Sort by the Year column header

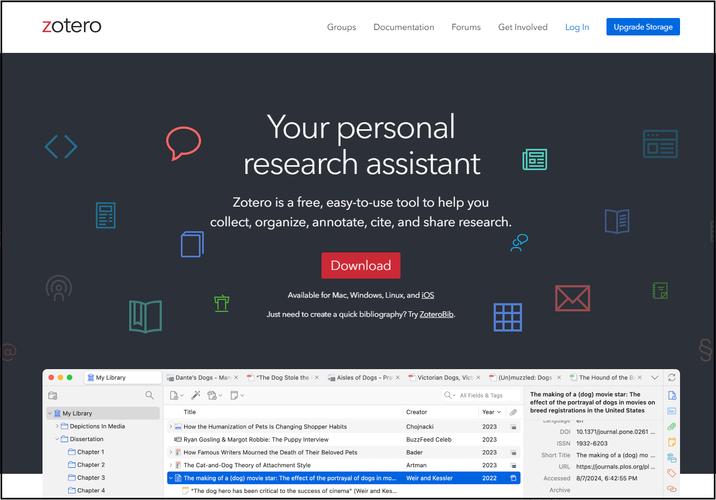click(x=491, y=412)
